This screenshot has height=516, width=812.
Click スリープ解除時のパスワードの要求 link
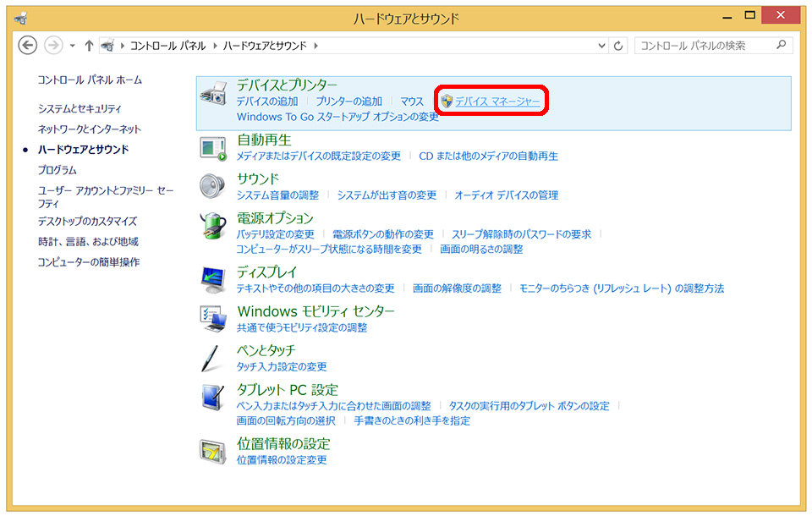522,234
